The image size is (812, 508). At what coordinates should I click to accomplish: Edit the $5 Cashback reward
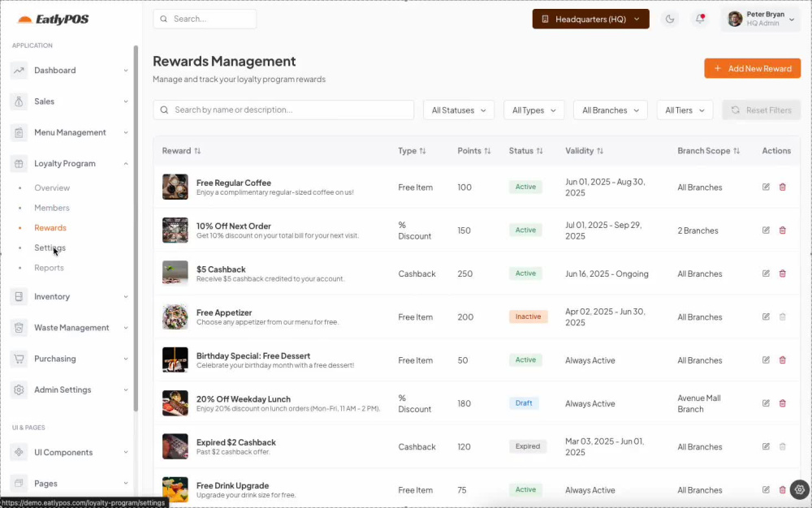(766, 273)
